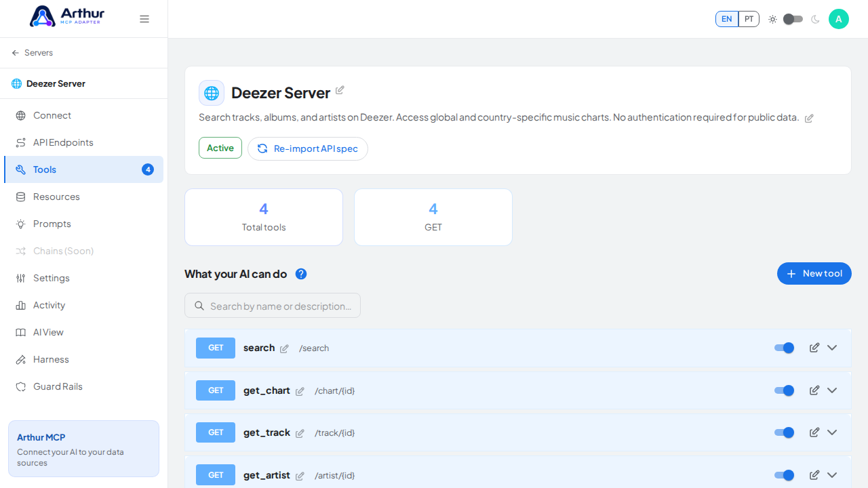Open Guard Rails in sidebar

(x=83, y=386)
